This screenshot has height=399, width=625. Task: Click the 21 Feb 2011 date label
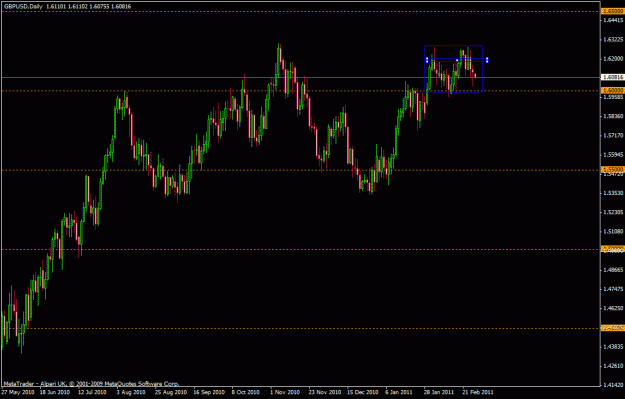478,392
